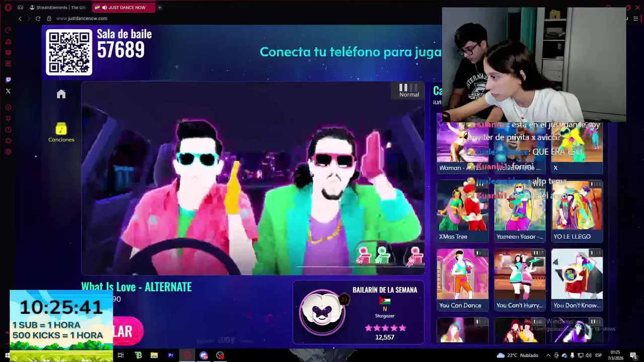Click the preview video progress bar
The image size is (644, 362).
point(360,267)
